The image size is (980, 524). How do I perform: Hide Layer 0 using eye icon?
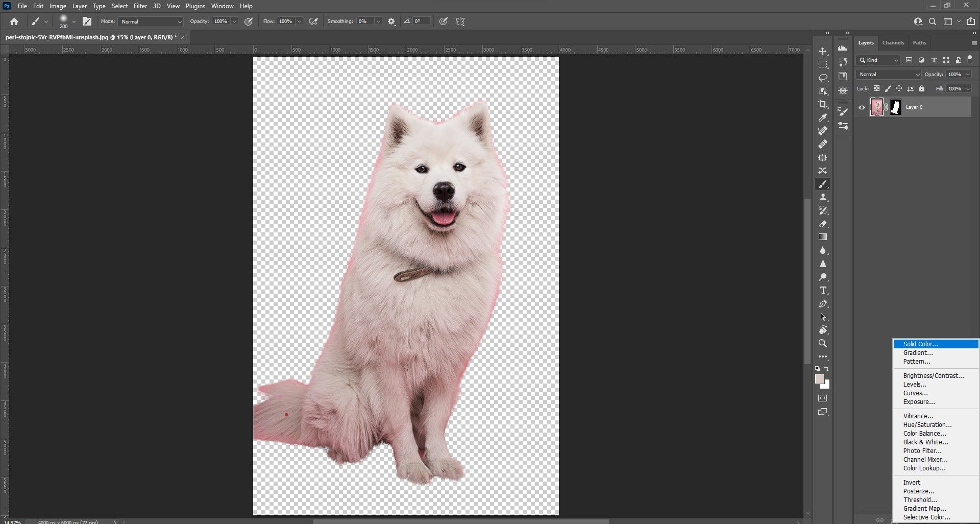pyautogui.click(x=862, y=107)
